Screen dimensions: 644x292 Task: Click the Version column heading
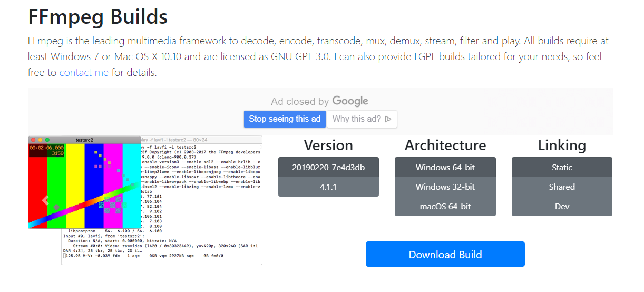(x=328, y=145)
